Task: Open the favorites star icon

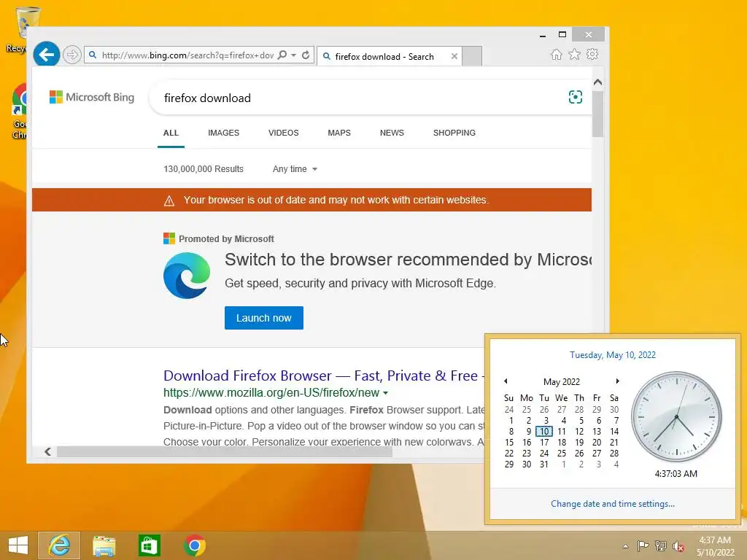Action: (x=575, y=54)
